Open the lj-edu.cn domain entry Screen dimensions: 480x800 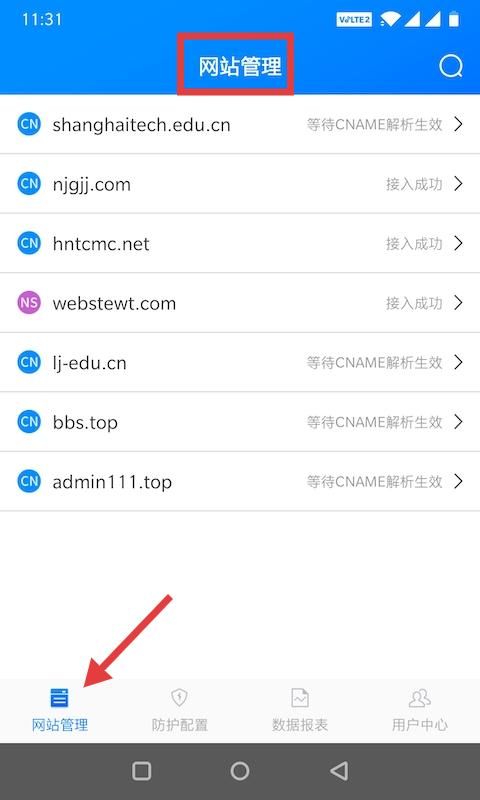tap(240, 362)
